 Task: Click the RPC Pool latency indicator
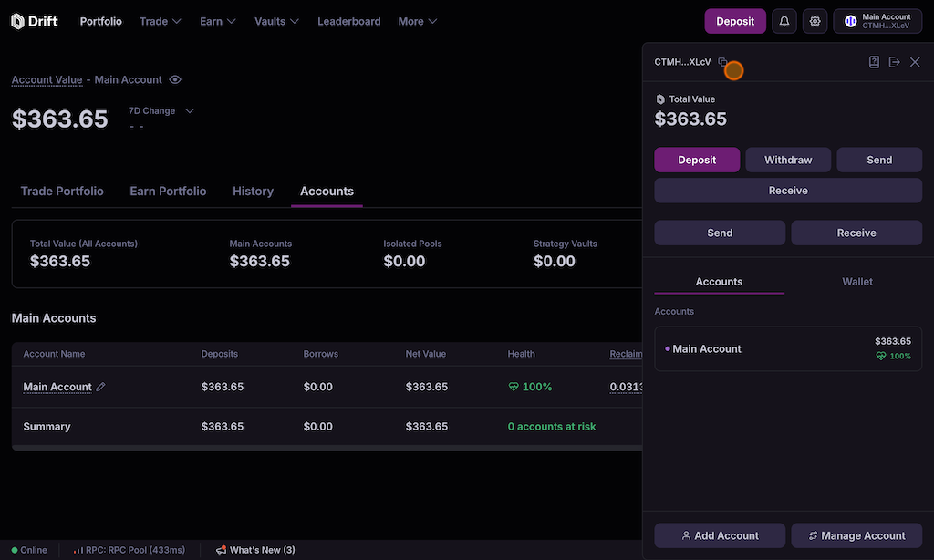pyautogui.click(x=129, y=550)
